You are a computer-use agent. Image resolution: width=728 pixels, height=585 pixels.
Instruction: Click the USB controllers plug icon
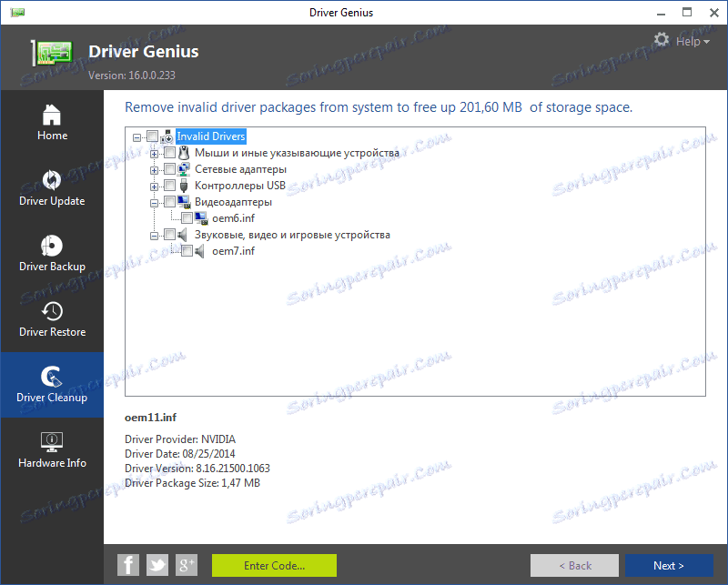(184, 186)
